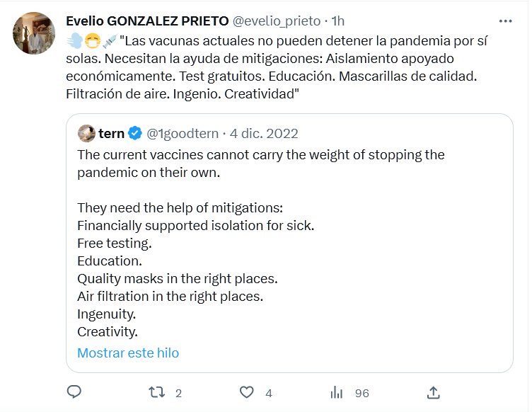Click the reply speech bubble icon

pyautogui.click(x=74, y=391)
